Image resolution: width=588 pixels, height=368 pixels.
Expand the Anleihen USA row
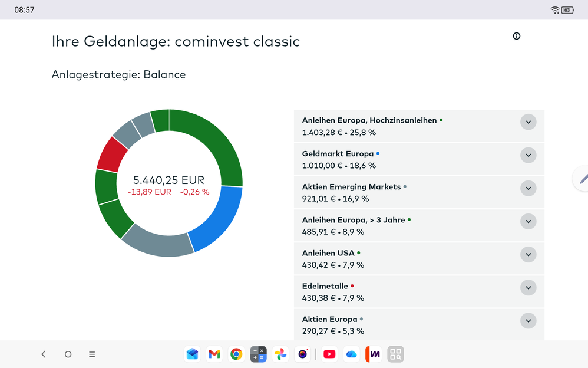528,255
